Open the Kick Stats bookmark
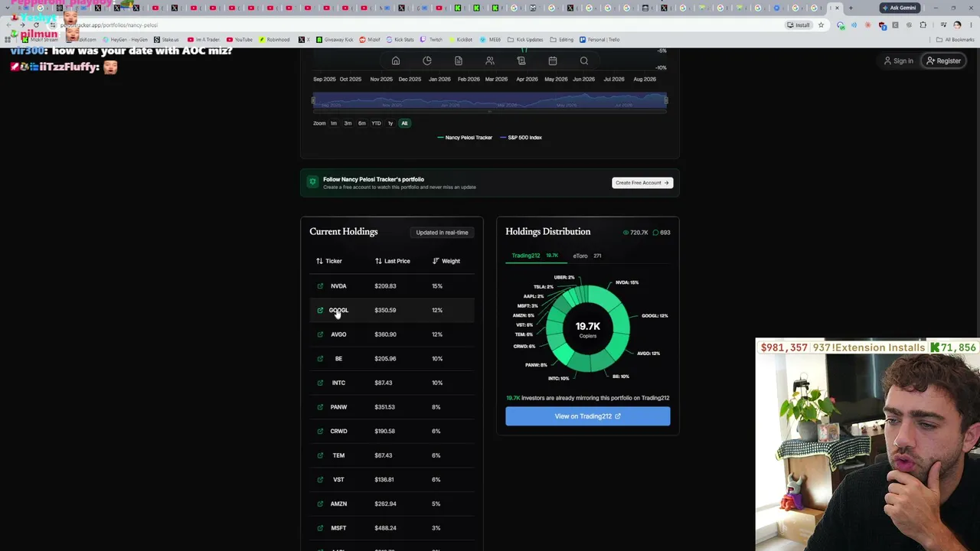This screenshot has height=551, width=980. point(400,40)
